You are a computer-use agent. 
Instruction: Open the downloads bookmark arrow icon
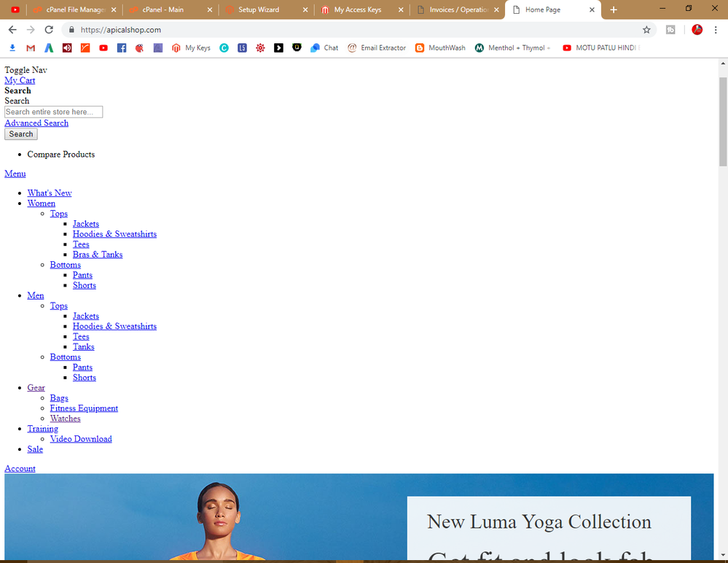[12, 48]
